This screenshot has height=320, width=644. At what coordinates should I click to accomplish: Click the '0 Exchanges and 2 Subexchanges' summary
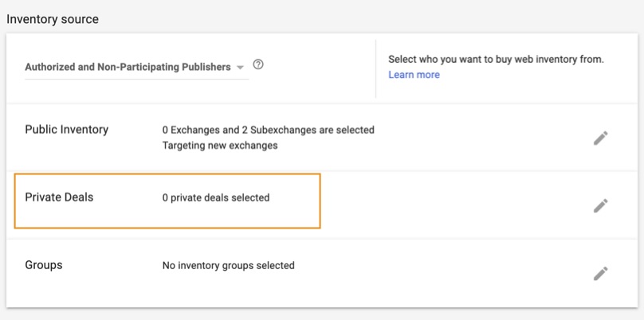(268, 130)
